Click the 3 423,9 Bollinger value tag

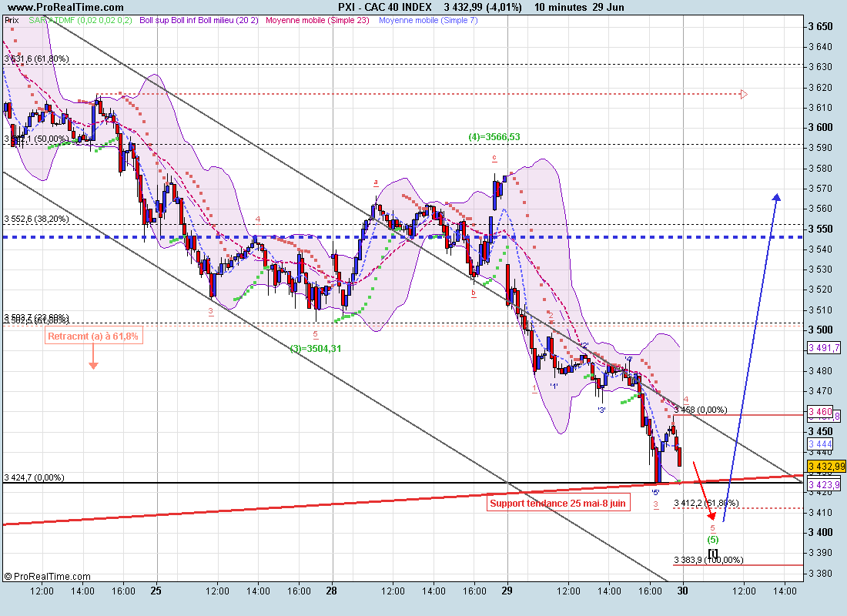click(x=825, y=484)
